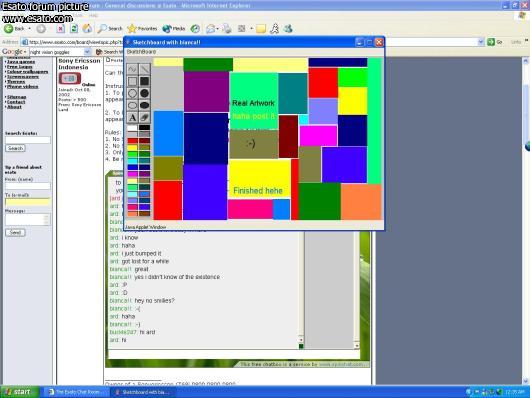The image size is (530, 398).
Task: Click the sidebar Search button
Action: 15,148
